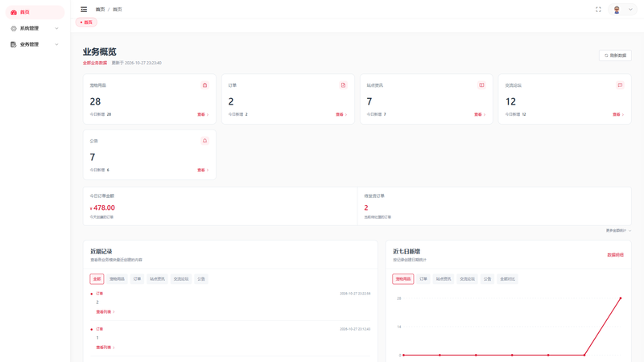Select 站点资讯 tab in 近七日新增 chart
Screen dimensions: 644x362
point(444,279)
